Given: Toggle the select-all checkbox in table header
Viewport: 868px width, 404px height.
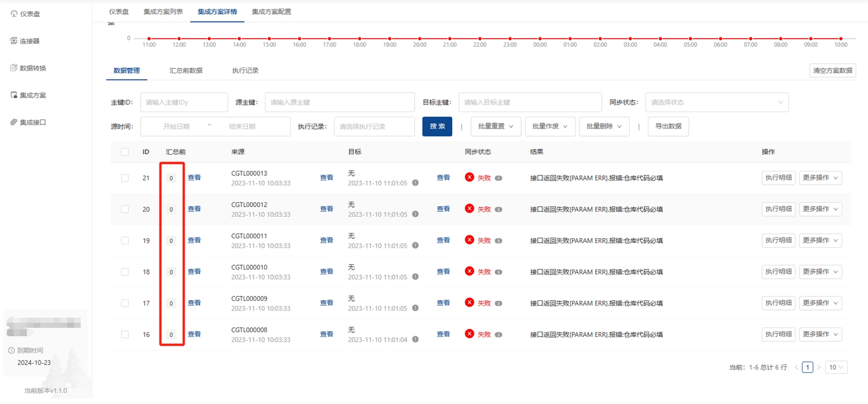Looking at the screenshot, I should tap(125, 152).
